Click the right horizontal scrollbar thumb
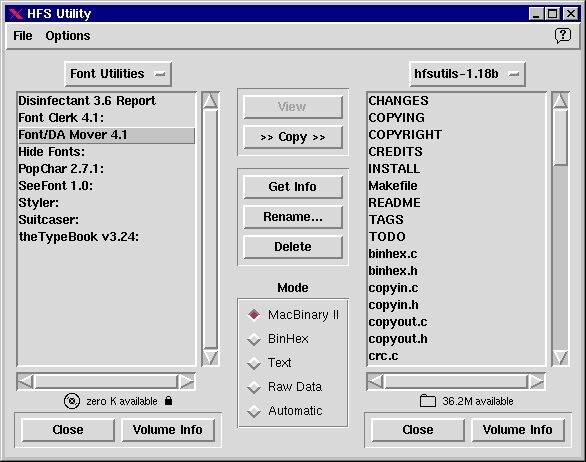This screenshot has width=586, height=462. pyautogui.click(x=456, y=382)
